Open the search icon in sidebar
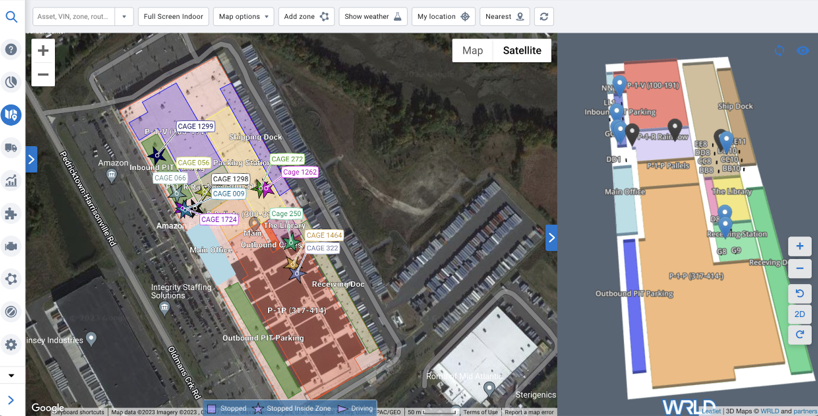Viewport: 818px width, 416px height. click(11, 17)
